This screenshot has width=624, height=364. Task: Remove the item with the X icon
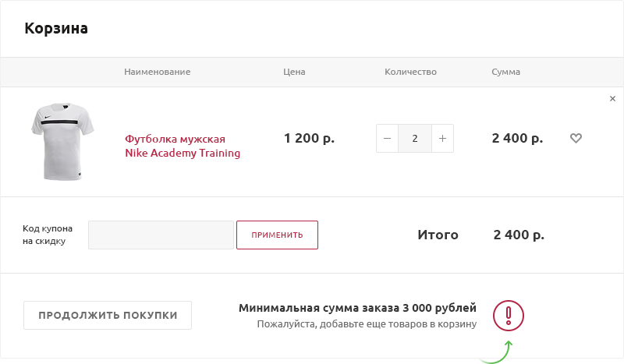pos(612,99)
